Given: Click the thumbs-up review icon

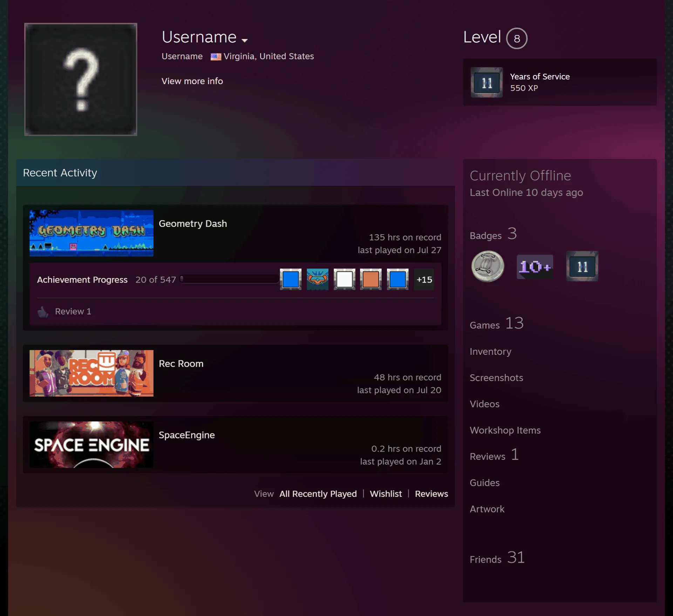Looking at the screenshot, I should pyautogui.click(x=43, y=311).
